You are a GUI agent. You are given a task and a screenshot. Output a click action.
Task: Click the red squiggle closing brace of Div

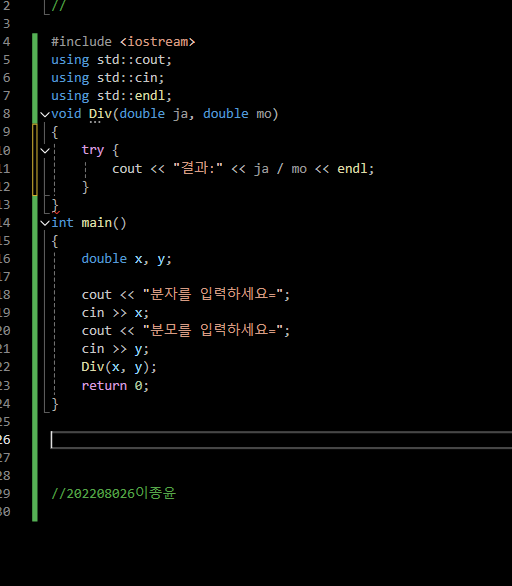(55, 206)
